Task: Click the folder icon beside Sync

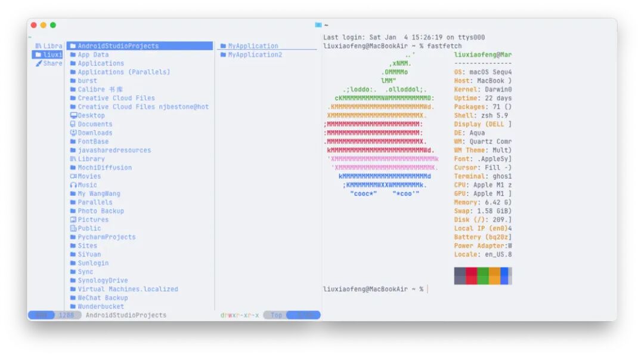Action: [73, 272]
